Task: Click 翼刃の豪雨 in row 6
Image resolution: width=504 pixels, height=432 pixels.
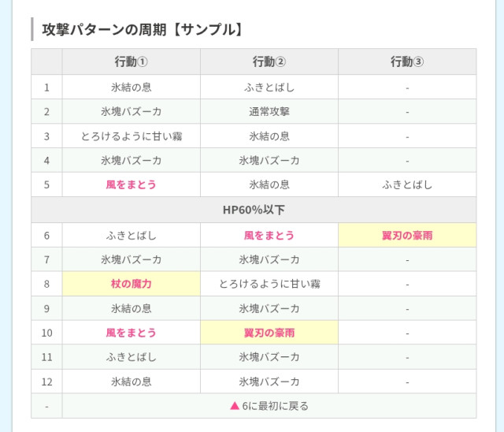Action: (x=407, y=236)
